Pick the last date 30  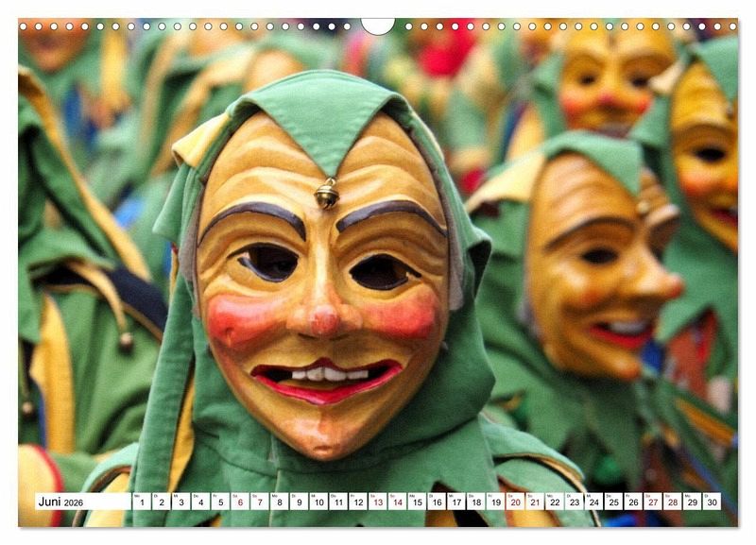click(x=713, y=502)
